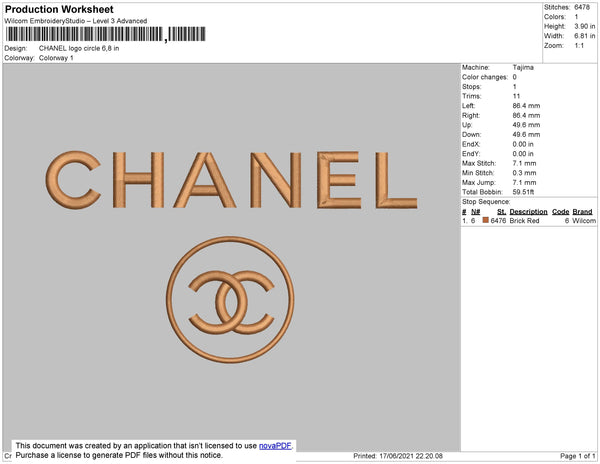
Task: Click the 'Description' column header
Action: point(528,212)
